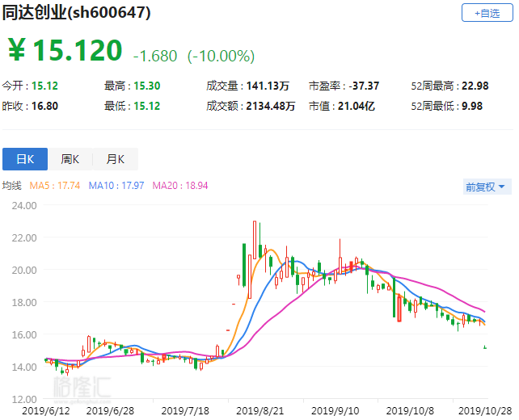Click the stock title 同达创业(sh600647)
This screenshot has width=519, height=420.
77,13
